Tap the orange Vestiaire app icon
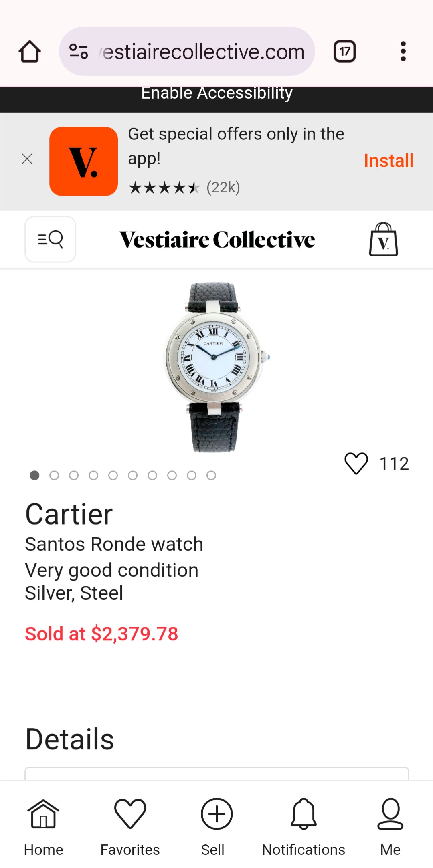 [83, 161]
